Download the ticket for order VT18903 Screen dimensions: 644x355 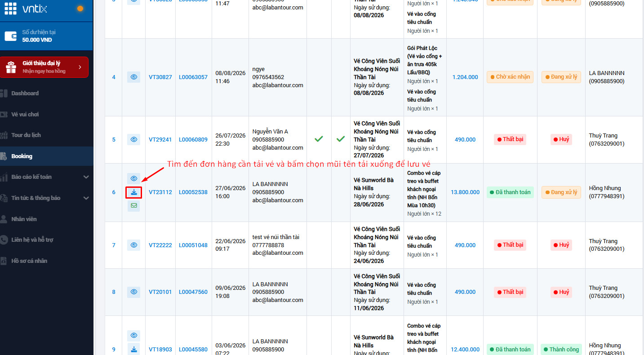coord(133,349)
